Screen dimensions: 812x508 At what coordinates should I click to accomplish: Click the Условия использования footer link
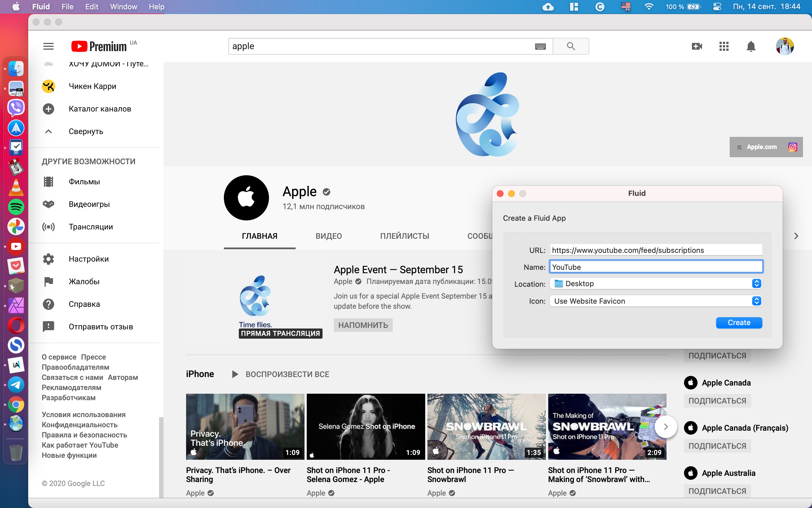[x=83, y=415]
